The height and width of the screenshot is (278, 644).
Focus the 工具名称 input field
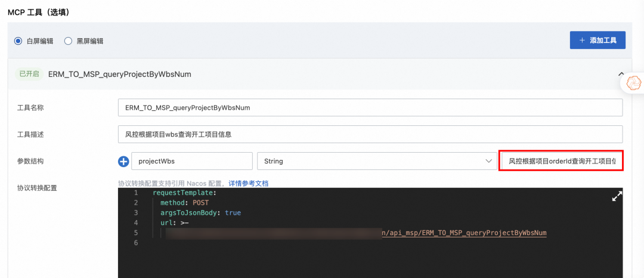370,108
